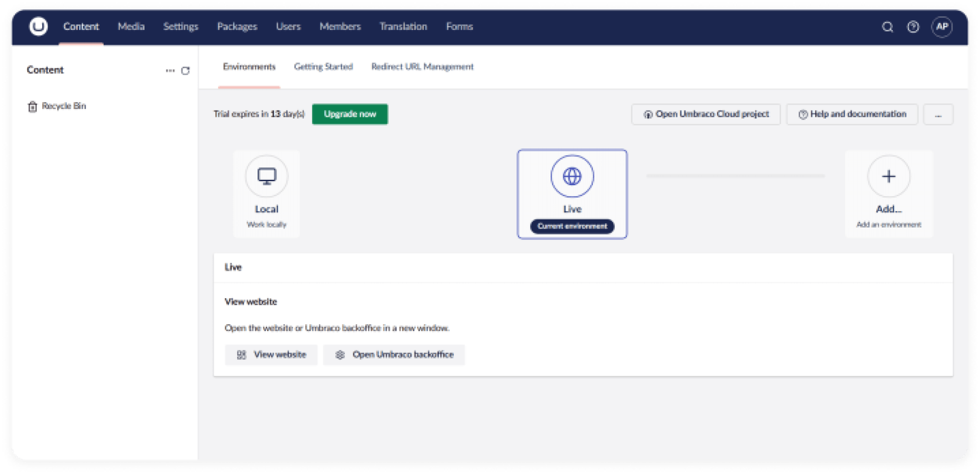Click the plus icon to add environment
Image resolution: width=980 pixels, height=474 pixels.
[888, 176]
